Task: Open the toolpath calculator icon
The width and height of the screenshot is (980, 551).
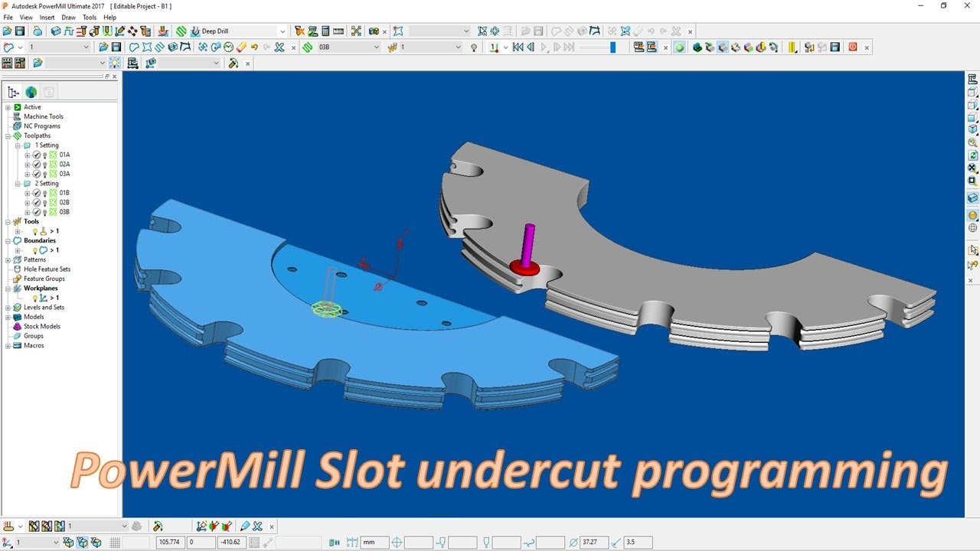Action: click(x=325, y=31)
